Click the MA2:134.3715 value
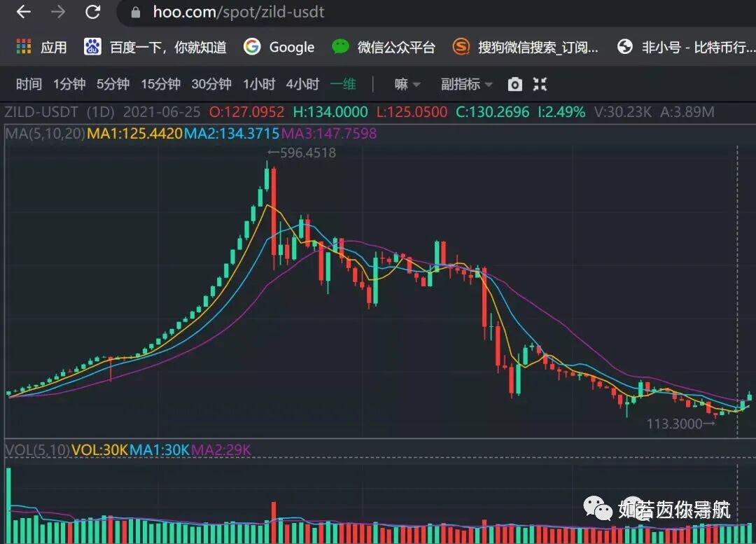The image size is (756, 544). coord(232,133)
